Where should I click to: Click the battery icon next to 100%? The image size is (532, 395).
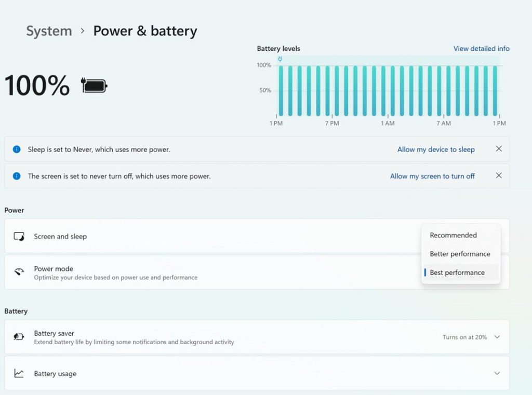94,85
